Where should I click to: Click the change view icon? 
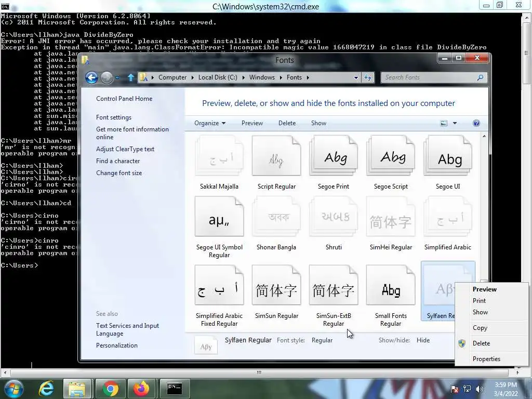point(444,123)
